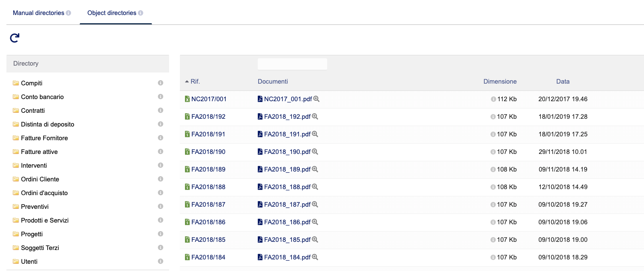
Task: Switch to the Manual directories tab
Action: 39,13
